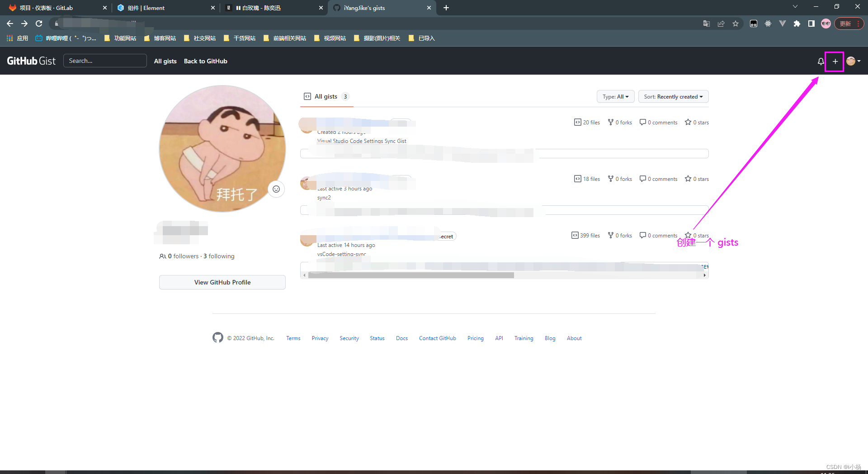
Task: Open the Docs footer link
Action: tap(402, 338)
